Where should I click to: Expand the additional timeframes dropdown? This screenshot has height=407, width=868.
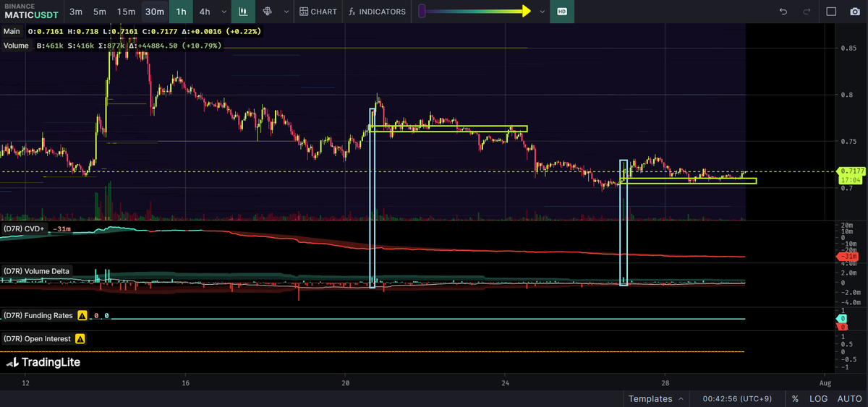pos(223,12)
